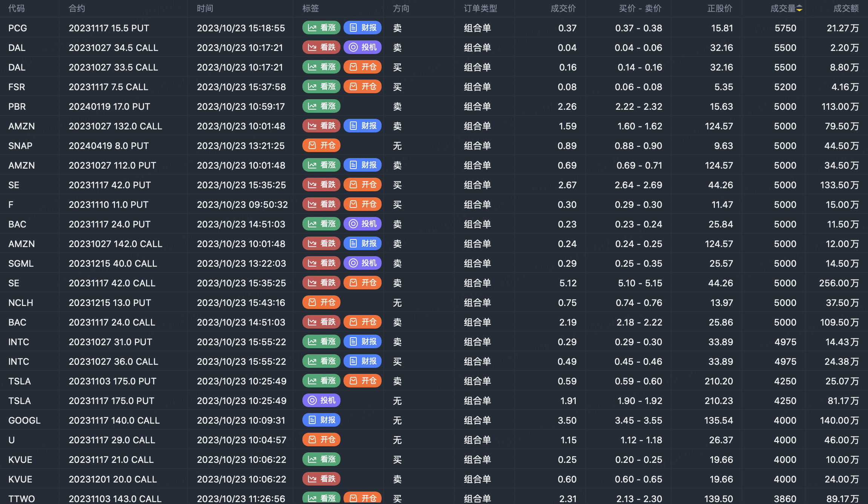Image resolution: width=868 pixels, height=504 pixels.
Task: Select the SNAP ticker cell
Action: tap(20, 146)
